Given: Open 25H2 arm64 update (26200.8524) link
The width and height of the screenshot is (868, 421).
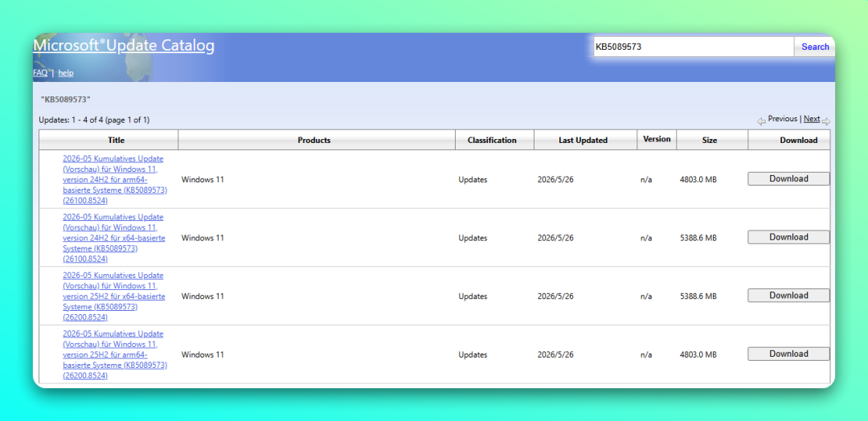Looking at the screenshot, I should [x=115, y=354].
